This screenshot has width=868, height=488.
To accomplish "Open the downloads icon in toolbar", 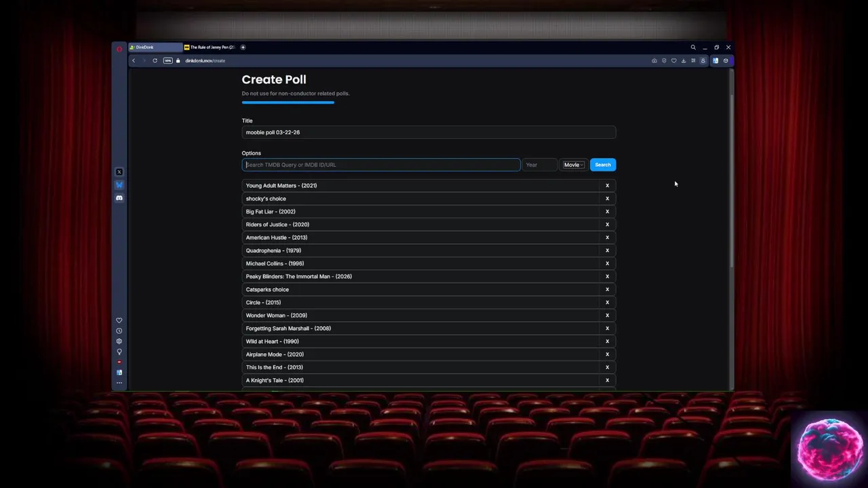I will pyautogui.click(x=684, y=61).
